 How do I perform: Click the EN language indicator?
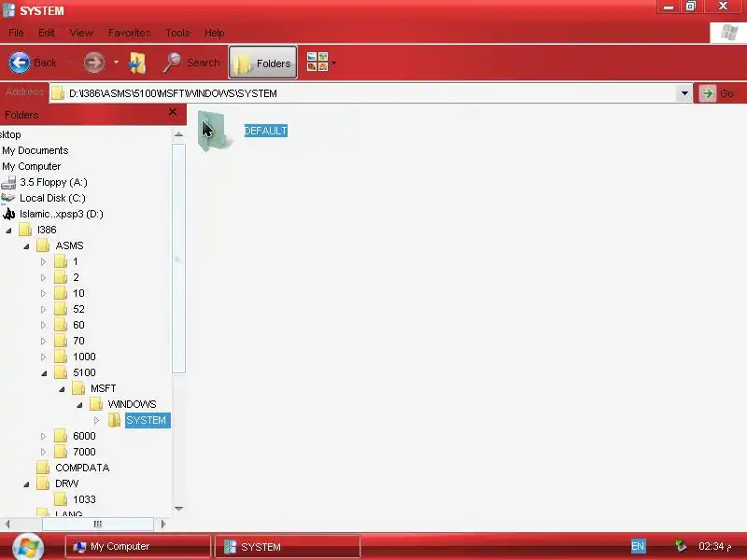pos(638,546)
